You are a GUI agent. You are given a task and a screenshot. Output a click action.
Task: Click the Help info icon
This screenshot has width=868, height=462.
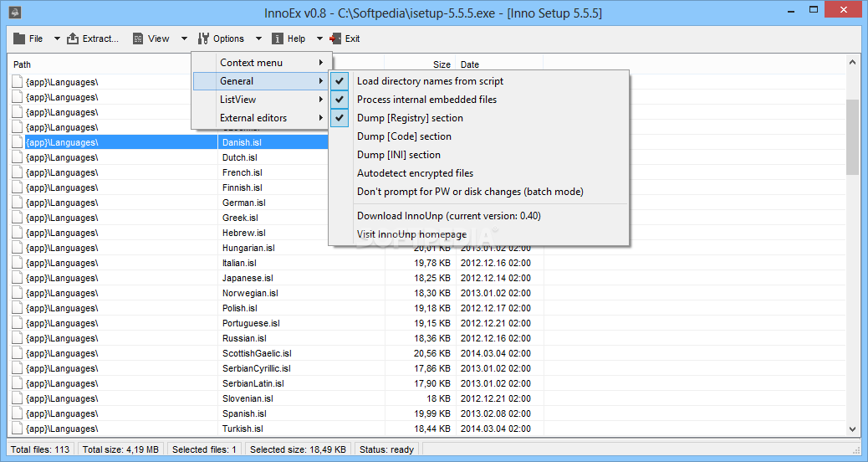[x=278, y=38]
